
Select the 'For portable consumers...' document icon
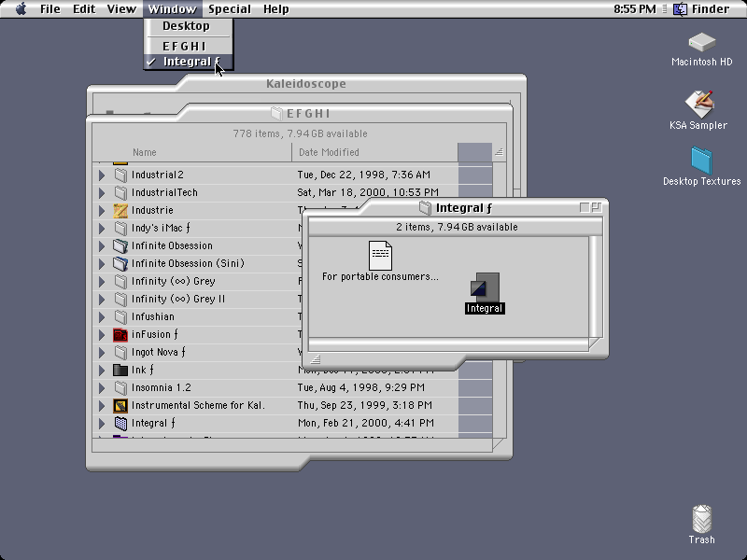(380, 255)
